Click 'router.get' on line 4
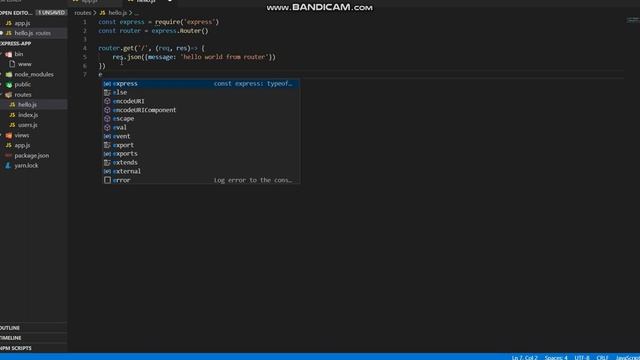Viewport: 640px width, 360px height. click(x=116, y=48)
